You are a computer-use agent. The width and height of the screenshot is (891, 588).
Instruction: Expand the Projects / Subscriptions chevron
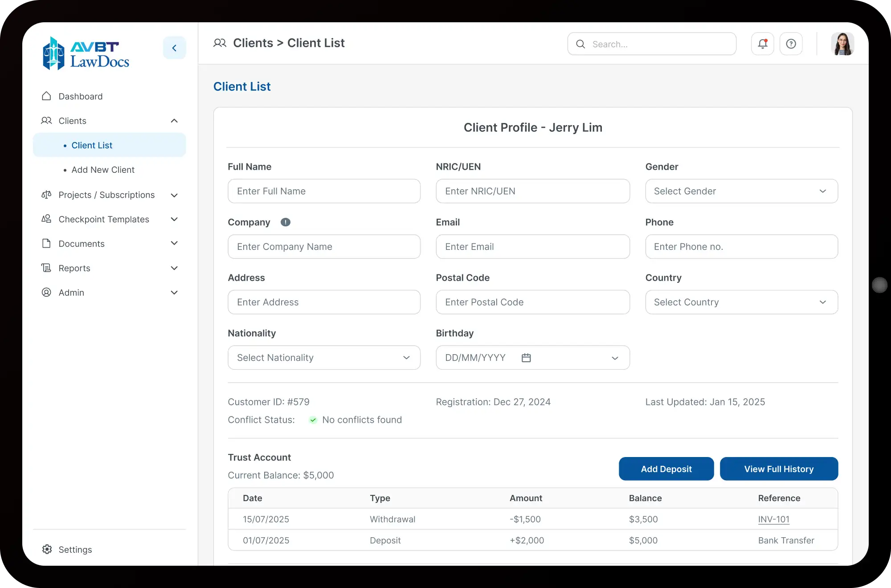(x=174, y=195)
